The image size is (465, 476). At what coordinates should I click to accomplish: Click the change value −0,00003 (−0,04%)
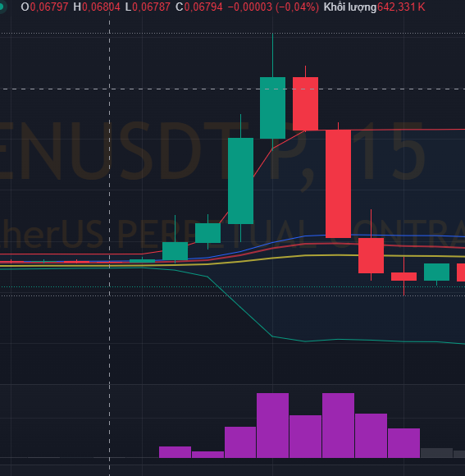point(273,7)
